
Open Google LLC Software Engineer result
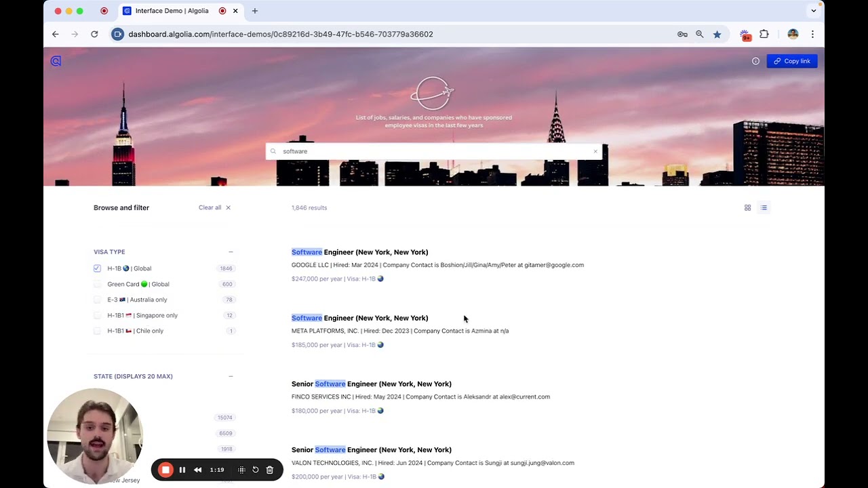(359, 252)
